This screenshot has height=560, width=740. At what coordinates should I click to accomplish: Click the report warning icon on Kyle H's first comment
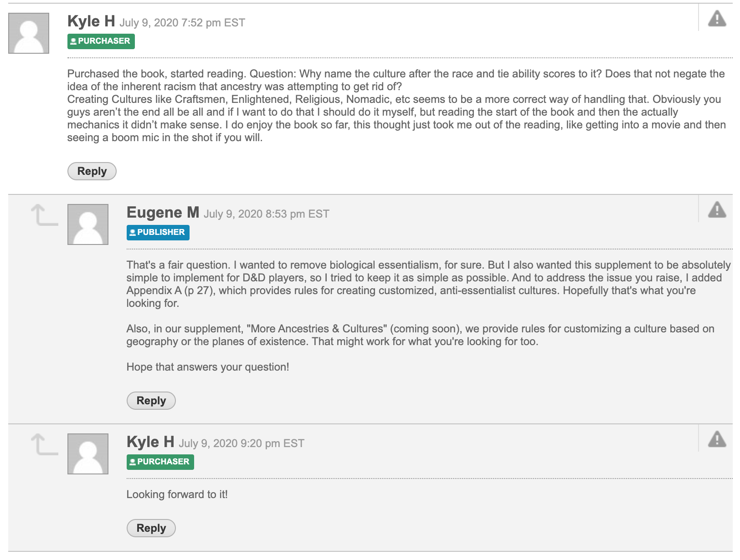tap(717, 19)
